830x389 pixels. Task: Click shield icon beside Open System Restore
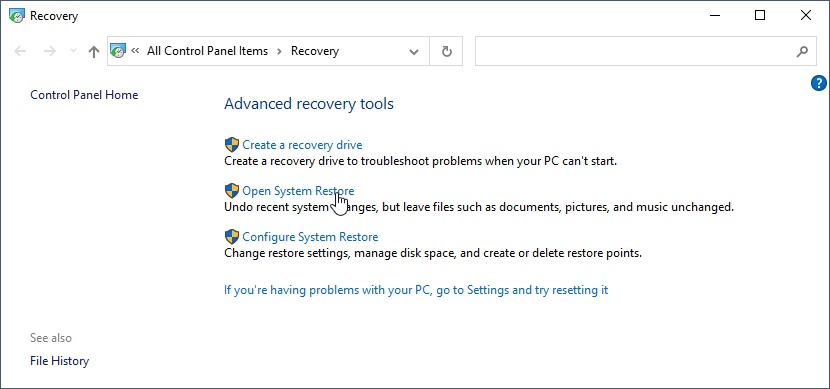[x=232, y=191]
